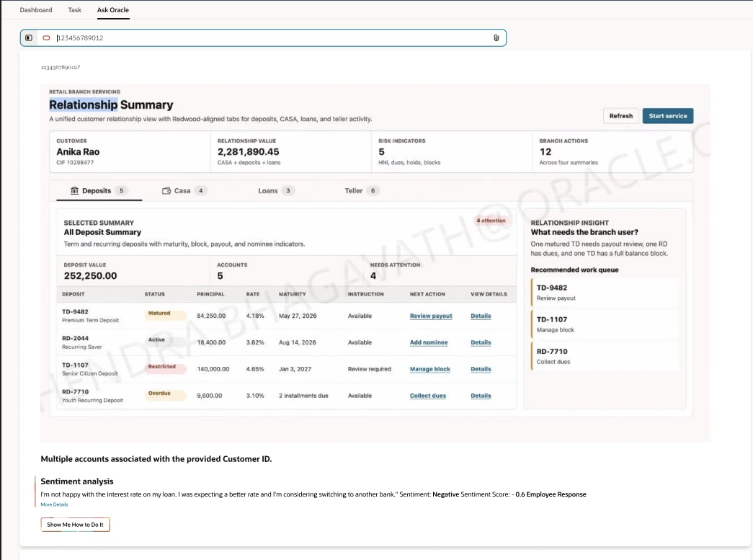
Task: Click the Start service button
Action: 667,116
